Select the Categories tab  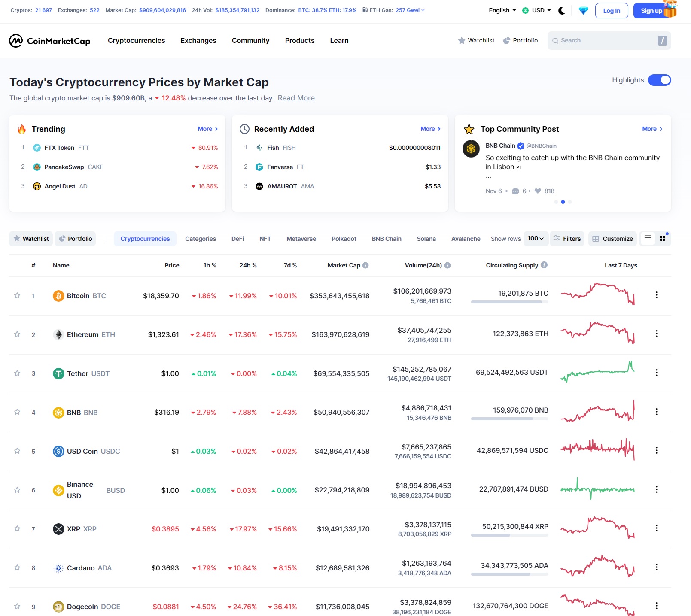(x=201, y=239)
